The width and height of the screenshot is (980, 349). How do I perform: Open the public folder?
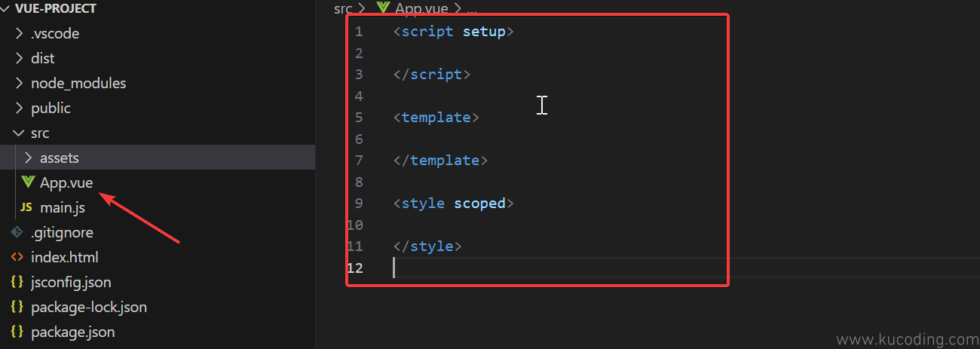pos(51,108)
